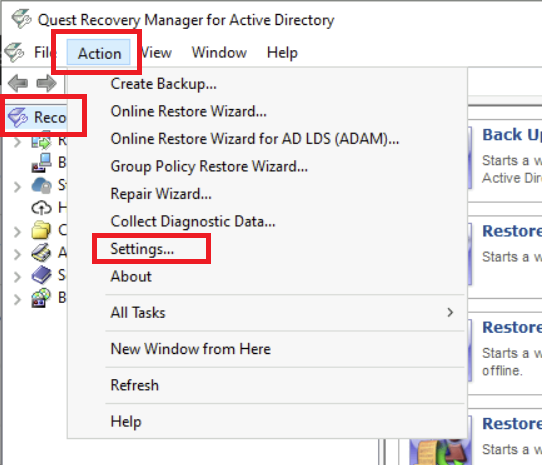Click the Forward arrow toolbar button
This screenshot has height=465, width=542.
[46, 83]
